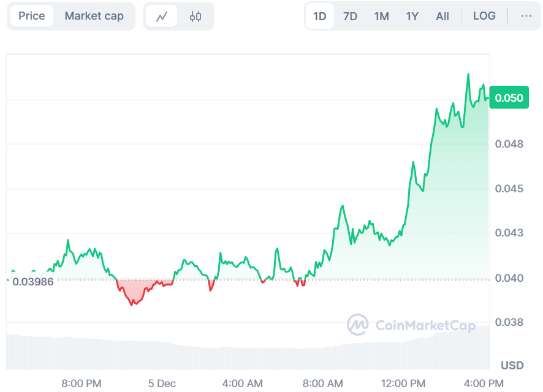The height and width of the screenshot is (392, 543).
Task: Show the 1Y time range
Action: (x=412, y=16)
